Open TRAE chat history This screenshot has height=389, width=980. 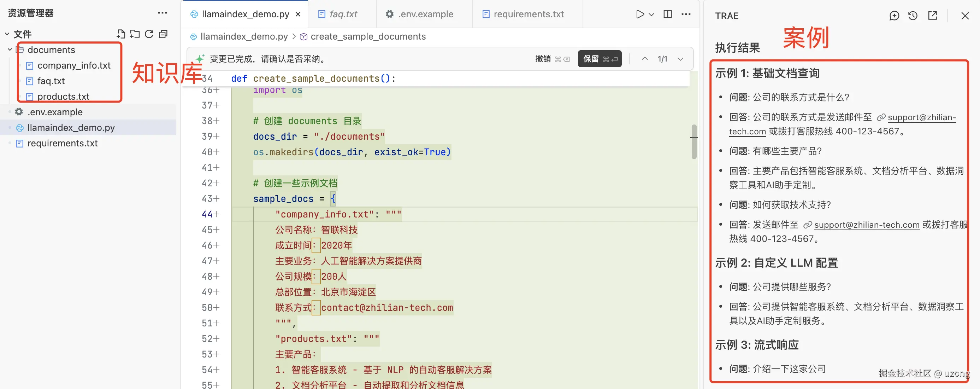point(913,16)
